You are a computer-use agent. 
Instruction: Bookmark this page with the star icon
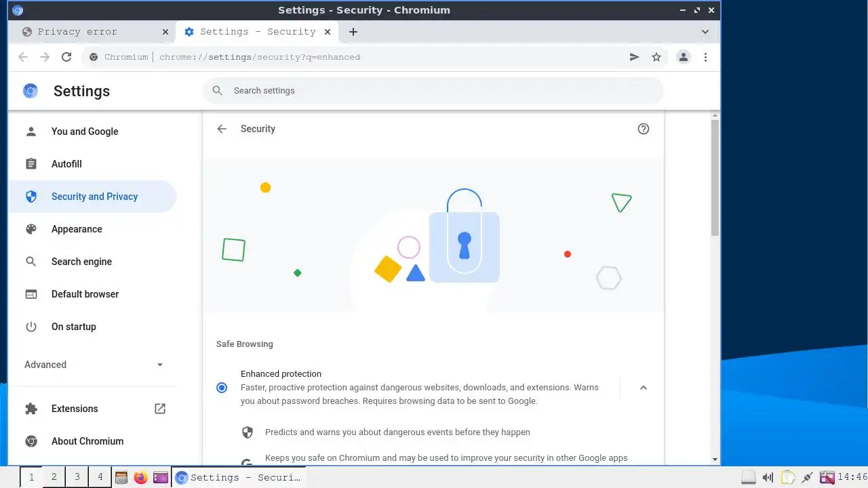(656, 57)
